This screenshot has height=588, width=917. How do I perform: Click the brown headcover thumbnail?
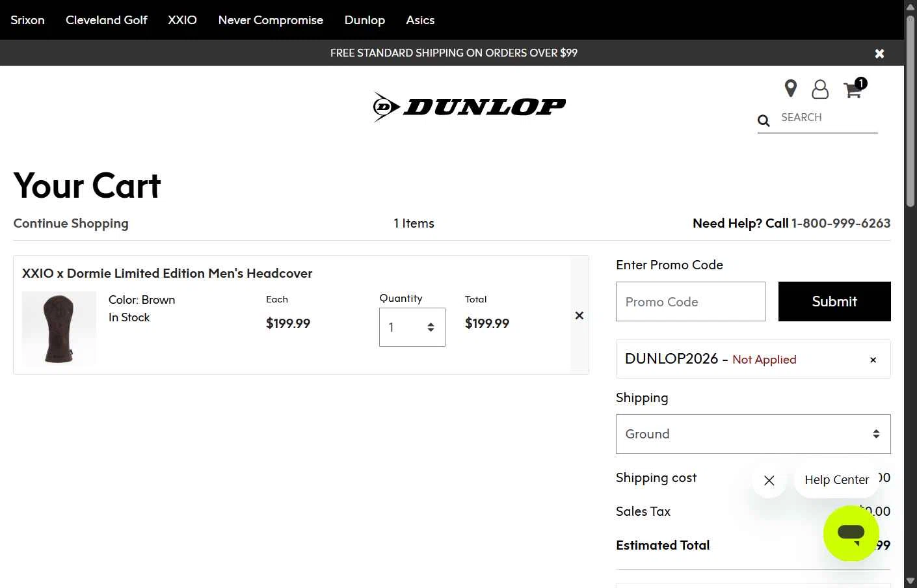(59, 328)
